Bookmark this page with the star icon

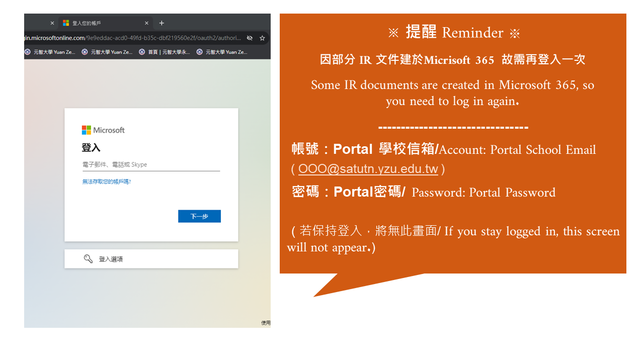262,38
